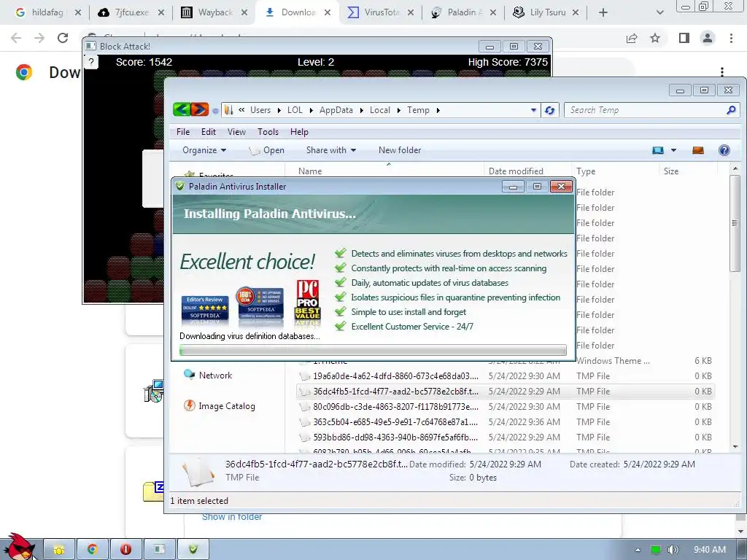
Task: Click the Network icon in navigation pane
Action: [x=189, y=375]
